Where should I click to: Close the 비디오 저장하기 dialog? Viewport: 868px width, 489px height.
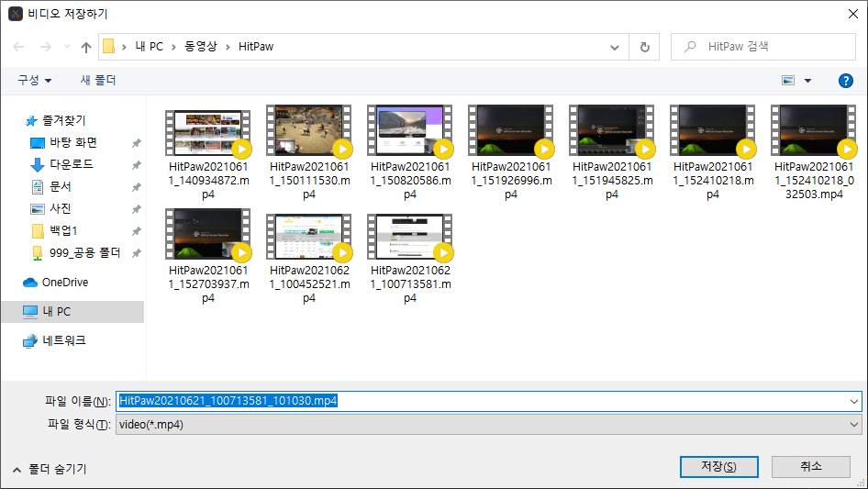tap(853, 14)
